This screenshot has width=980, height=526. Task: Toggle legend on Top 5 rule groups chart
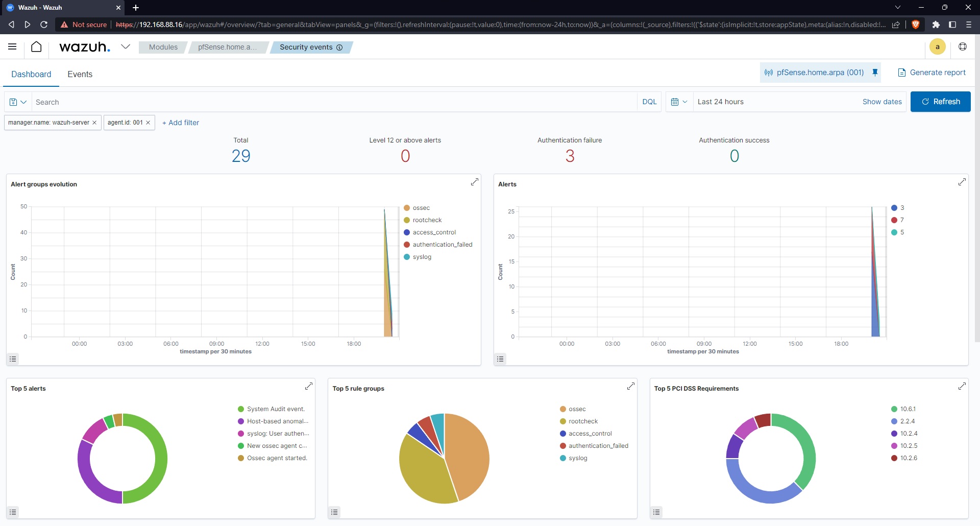(334, 512)
